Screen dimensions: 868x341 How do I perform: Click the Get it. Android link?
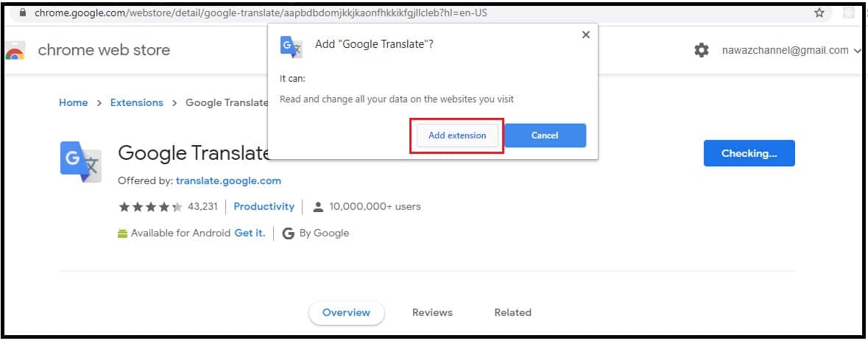tap(250, 233)
